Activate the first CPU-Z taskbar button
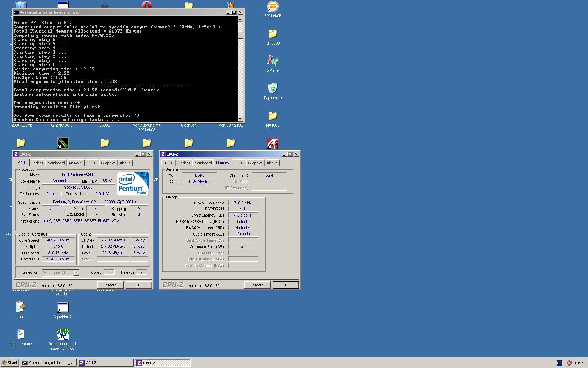This screenshot has height=368, width=588. point(105,363)
